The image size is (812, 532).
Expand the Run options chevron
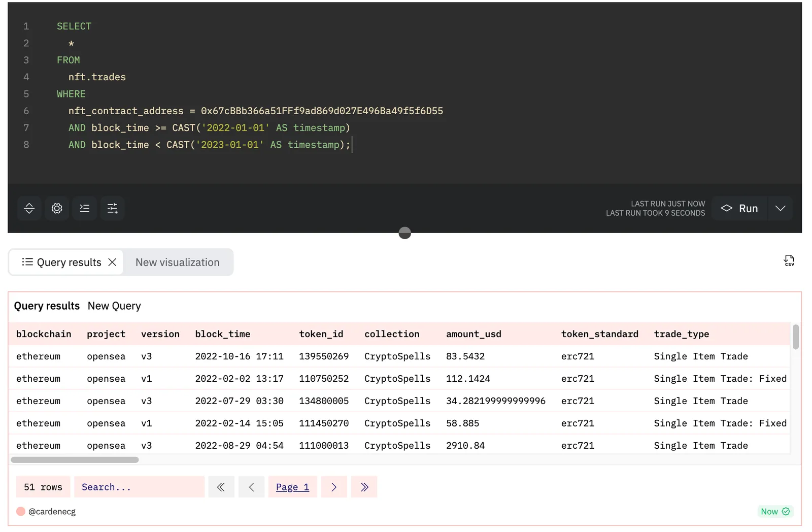tap(781, 209)
